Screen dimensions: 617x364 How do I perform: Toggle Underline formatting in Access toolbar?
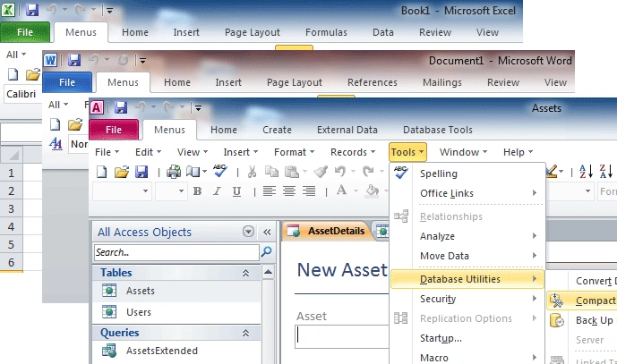click(x=236, y=191)
